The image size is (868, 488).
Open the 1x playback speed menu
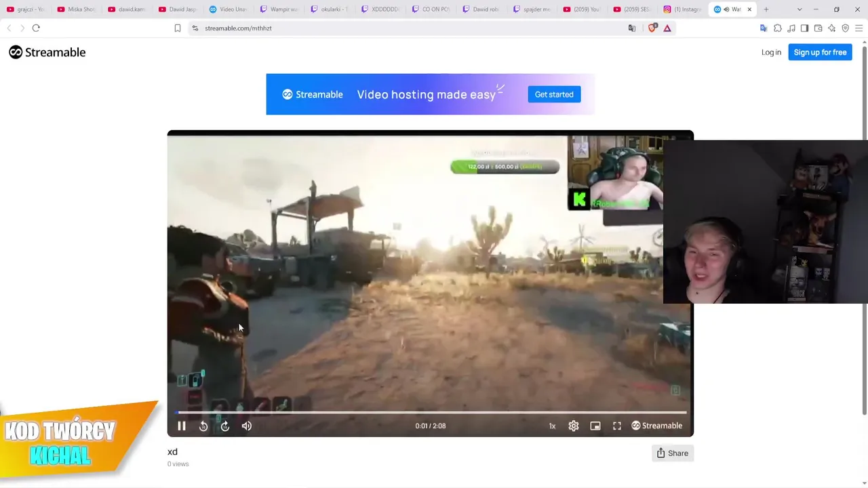pyautogui.click(x=552, y=426)
